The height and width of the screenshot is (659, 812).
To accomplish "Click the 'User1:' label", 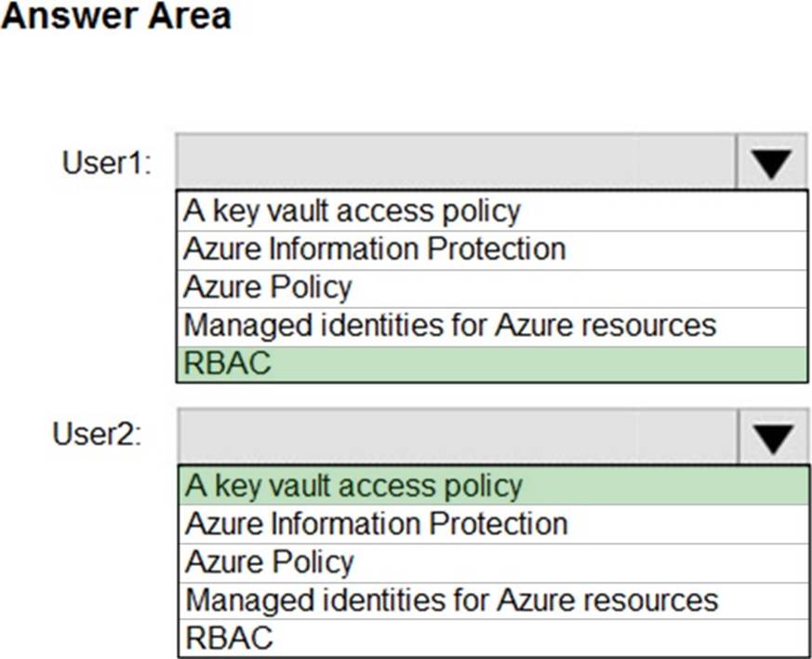I will click(x=106, y=164).
